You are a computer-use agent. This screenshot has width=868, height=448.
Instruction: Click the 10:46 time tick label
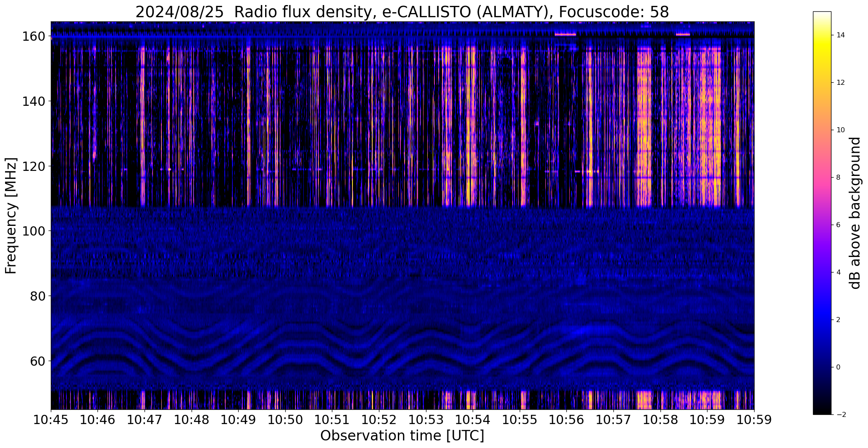(98, 420)
